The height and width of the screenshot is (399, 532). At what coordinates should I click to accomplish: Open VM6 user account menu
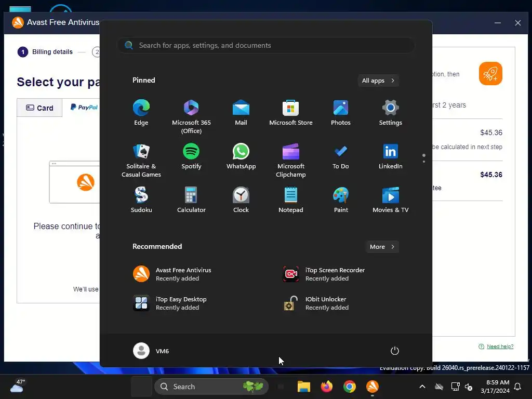pos(151,351)
